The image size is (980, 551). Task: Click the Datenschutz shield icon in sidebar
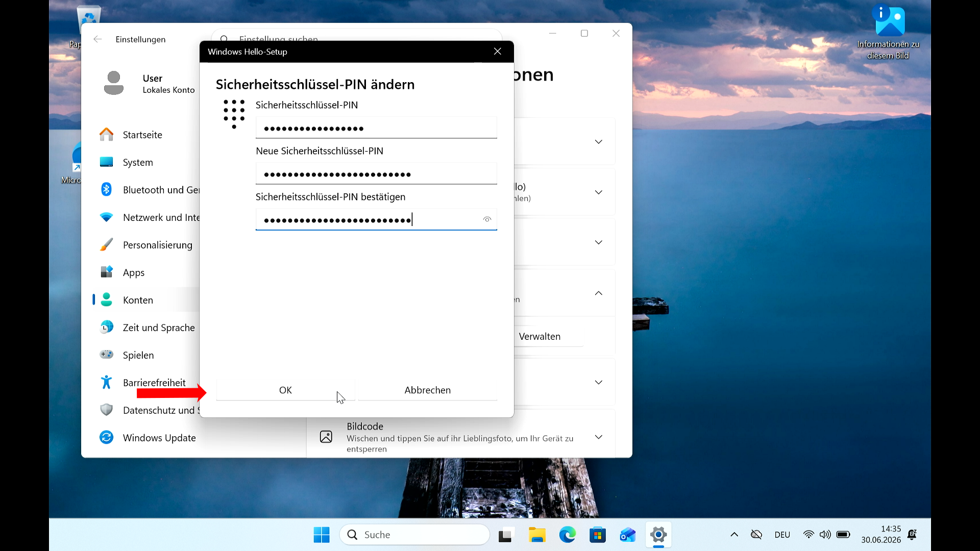pos(106,410)
